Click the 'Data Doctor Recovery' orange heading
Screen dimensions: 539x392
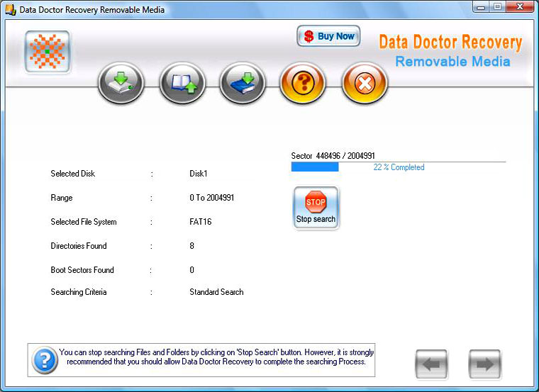tap(450, 43)
